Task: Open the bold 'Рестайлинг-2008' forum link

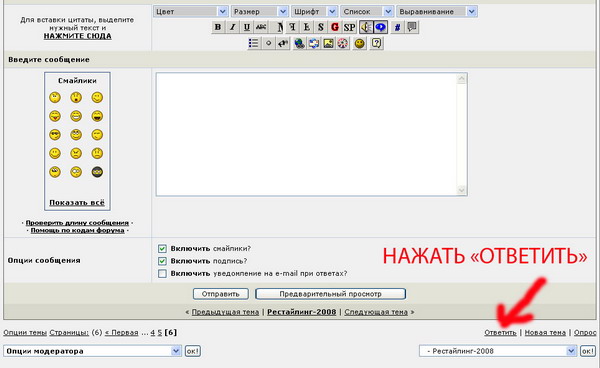Action: point(302,312)
